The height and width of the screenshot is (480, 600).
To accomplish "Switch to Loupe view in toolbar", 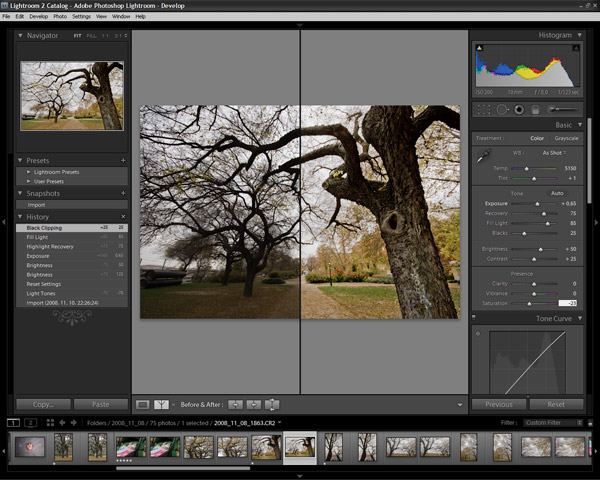I will [x=143, y=405].
